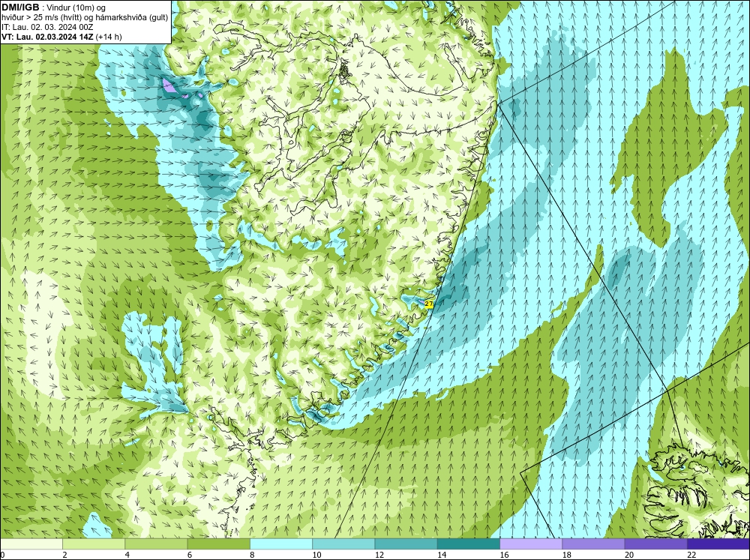The height and width of the screenshot is (560, 750).
Task: Click the legend tick label '4'
Action: (x=127, y=555)
